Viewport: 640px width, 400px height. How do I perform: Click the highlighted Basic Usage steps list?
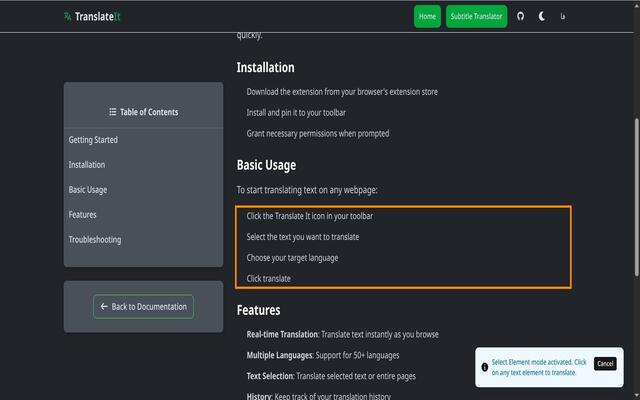(403, 247)
